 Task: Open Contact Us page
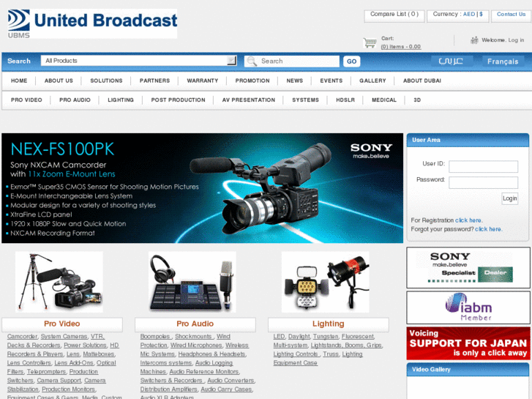[511, 14]
